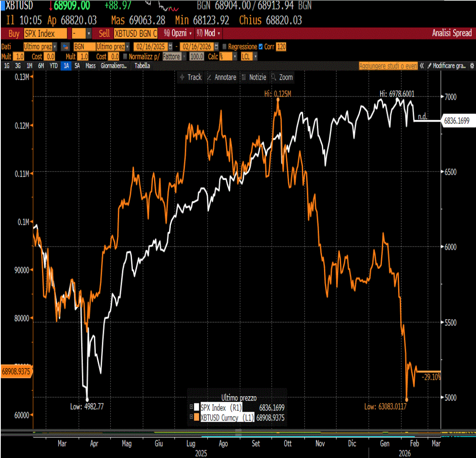
Task: Uncheck the Corr checkbox
Action: (x=260, y=47)
